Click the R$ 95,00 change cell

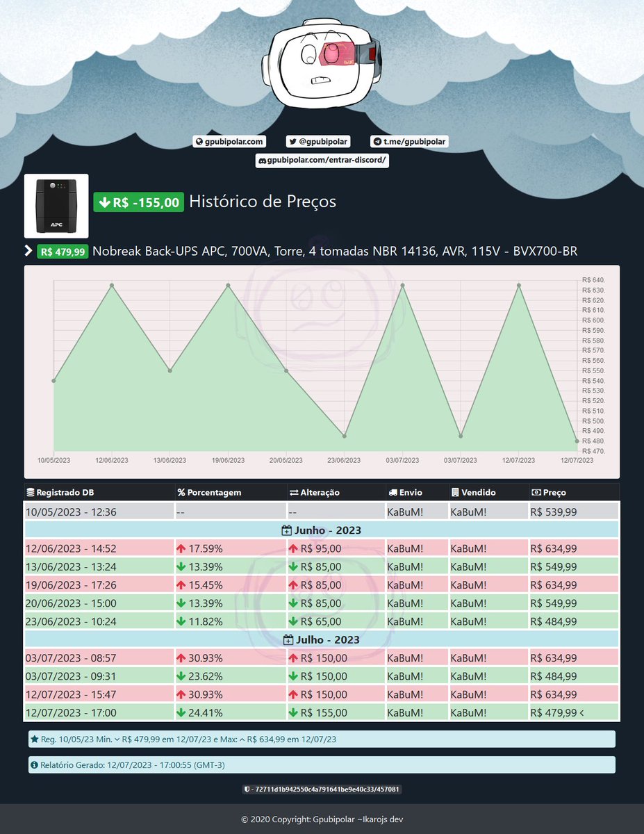(336, 549)
